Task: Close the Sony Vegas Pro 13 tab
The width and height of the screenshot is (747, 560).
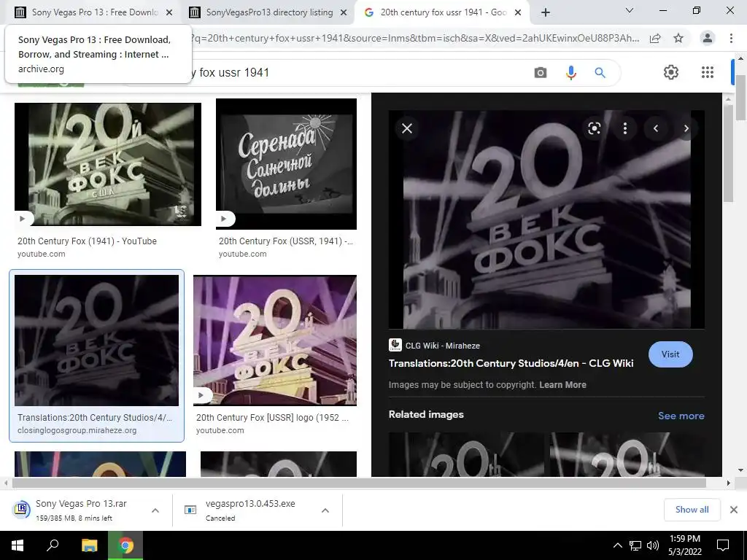Action: 169,12
